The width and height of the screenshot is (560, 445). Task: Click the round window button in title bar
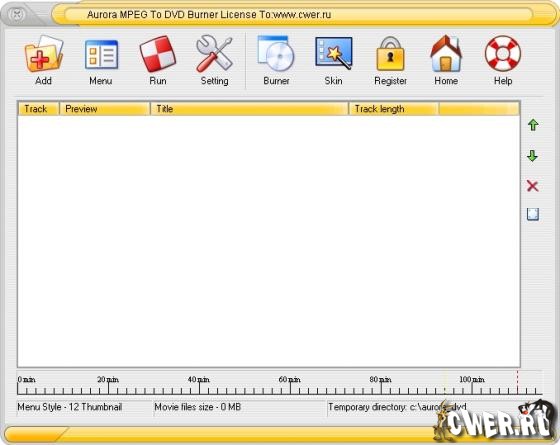coord(17,15)
